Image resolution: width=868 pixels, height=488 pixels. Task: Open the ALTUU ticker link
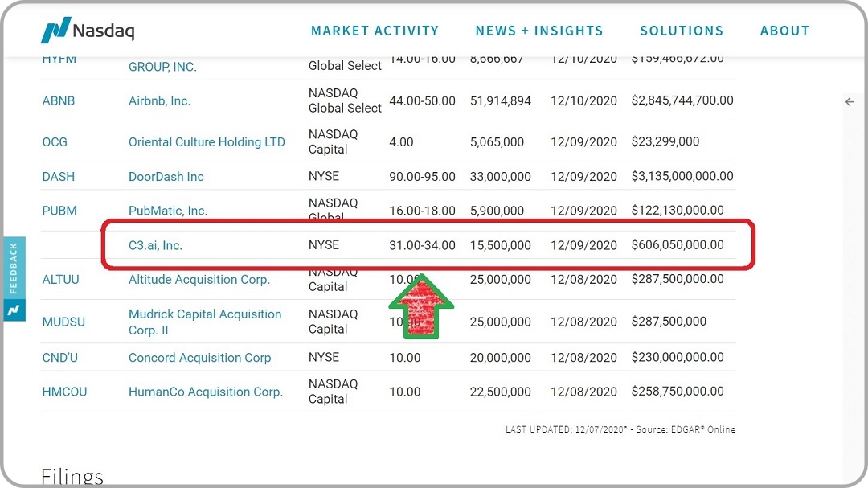coord(60,280)
